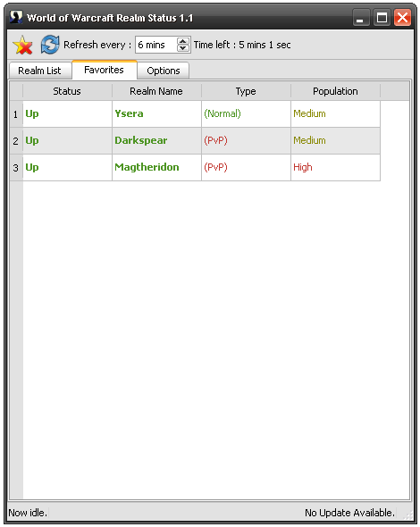
Task: Click No Update Available status text
Action: pos(349,513)
